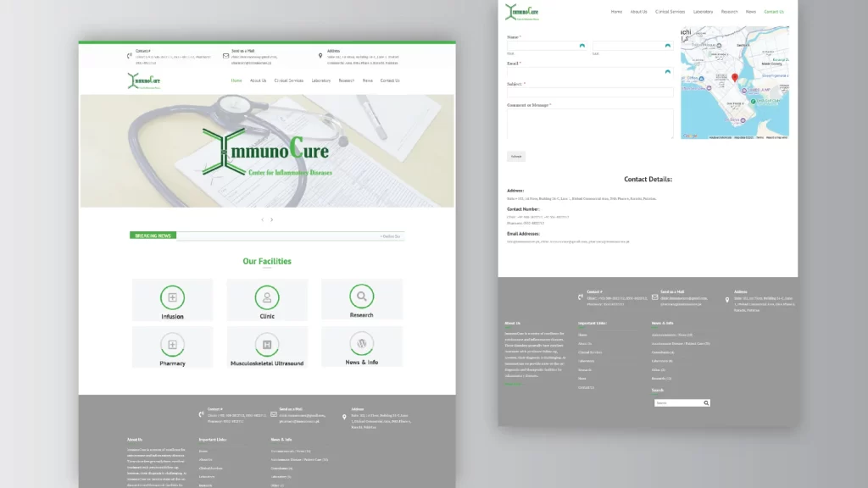Click the News & Info WordPress icon
The width and height of the screenshot is (868, 488).
[361, 344]
